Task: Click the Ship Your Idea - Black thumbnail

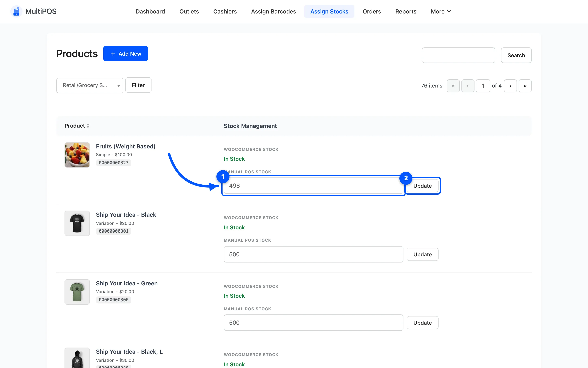Action: 77,223
